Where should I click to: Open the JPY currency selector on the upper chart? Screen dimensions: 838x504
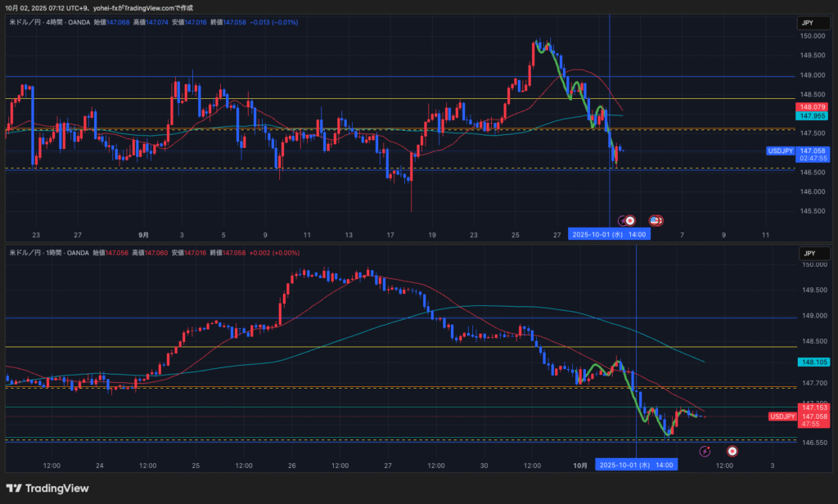click(807, 24)
